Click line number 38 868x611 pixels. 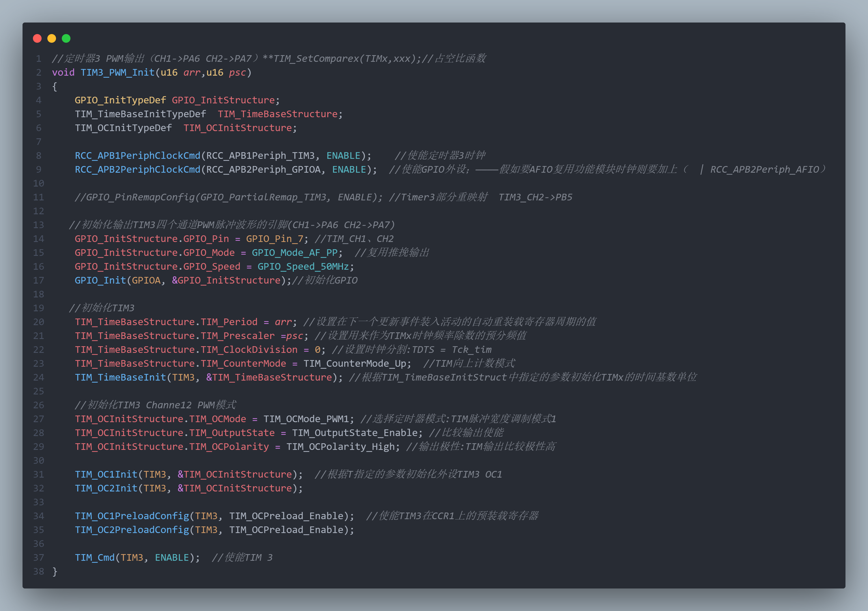tap(39, 571)
